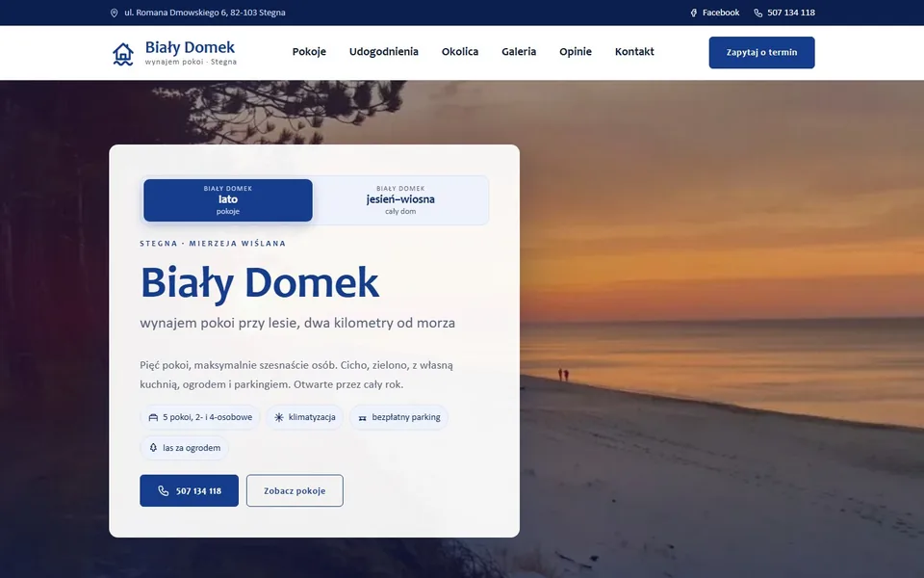924x578 pixels.
Task: Click the Biały Domek logo text
Action: click(190, 47)
